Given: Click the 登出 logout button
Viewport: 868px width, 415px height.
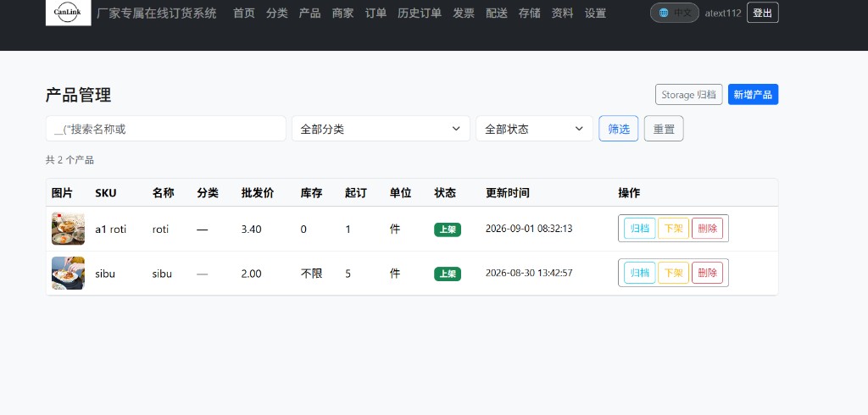Looking at the screenshot, I should pyautogui.click(x=762, y=13).
